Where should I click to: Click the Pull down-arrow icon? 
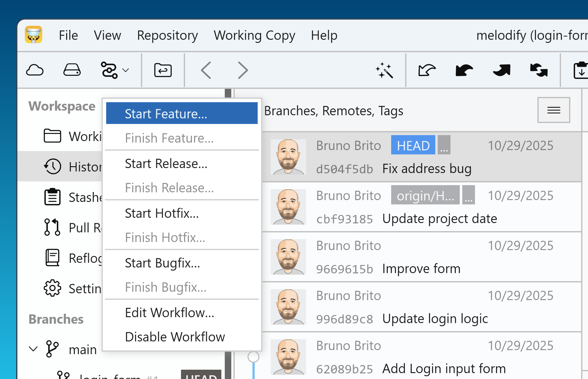(464, 70)
